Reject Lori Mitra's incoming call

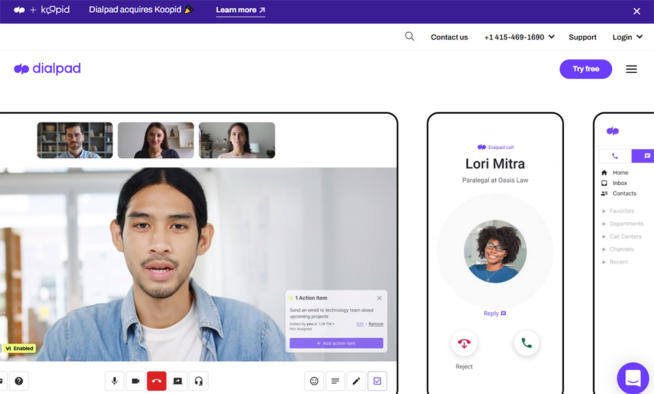pos(464,343)
